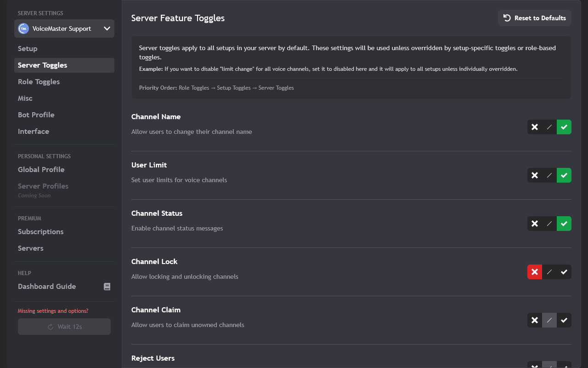Viewport: 588px width, 368px height.
Task: Select the X icon on Channel Claim
Action: (x=534, y=320)
